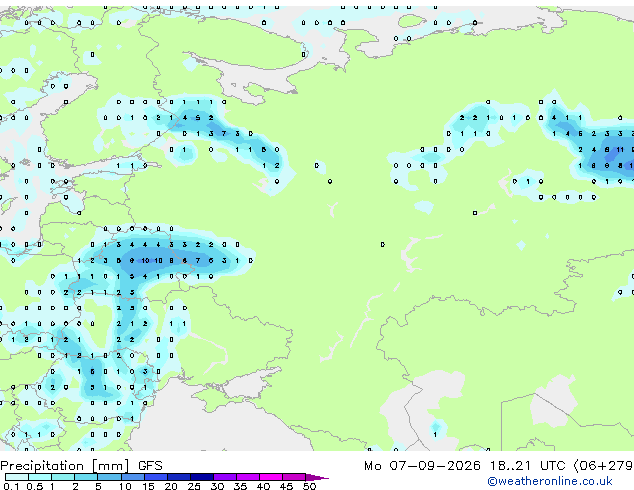This screenshot has height=490, width=634.
Task: Click the GFS model label
Action: (150, 466)
